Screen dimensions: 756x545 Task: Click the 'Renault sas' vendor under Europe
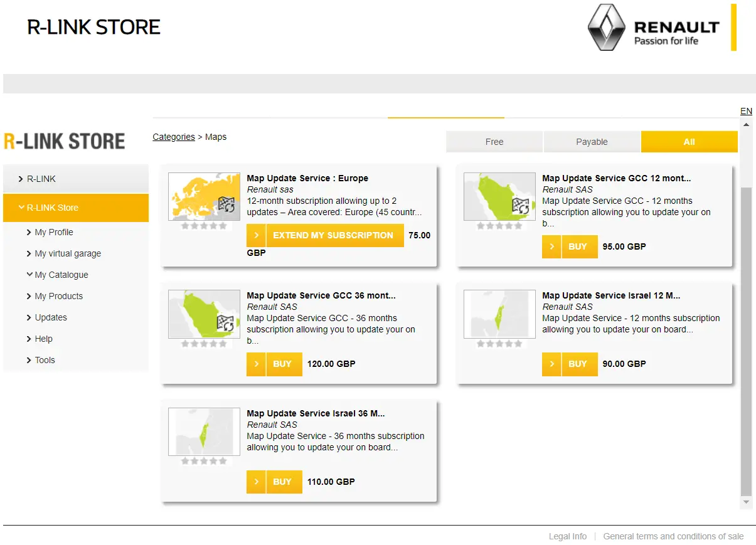(270, 189)
